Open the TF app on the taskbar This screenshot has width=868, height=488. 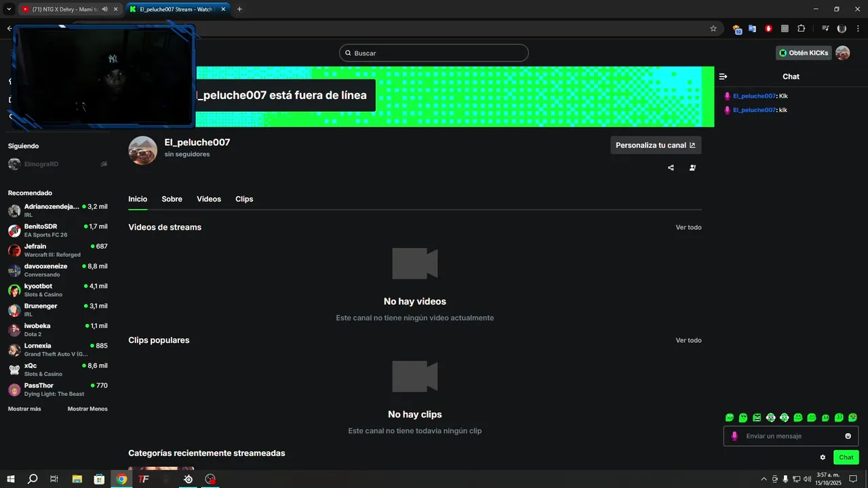[144, 479]
